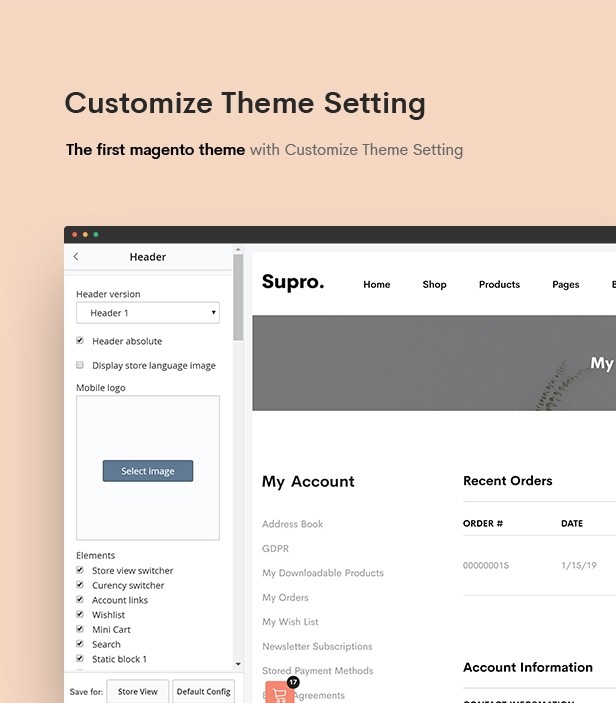This screenshot has height=703, width=616.
Task: Open the Header version dropdown
Action: click(148, 312)
